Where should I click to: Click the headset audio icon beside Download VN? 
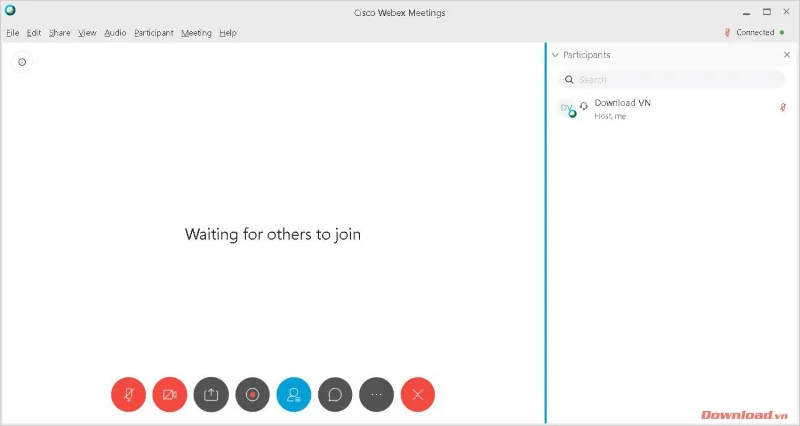coord(584,106)
